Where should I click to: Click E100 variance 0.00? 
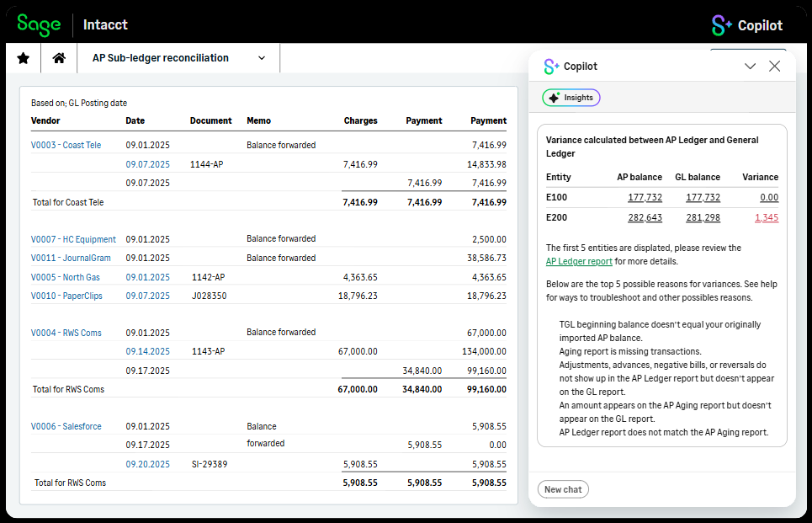(769, 197)
